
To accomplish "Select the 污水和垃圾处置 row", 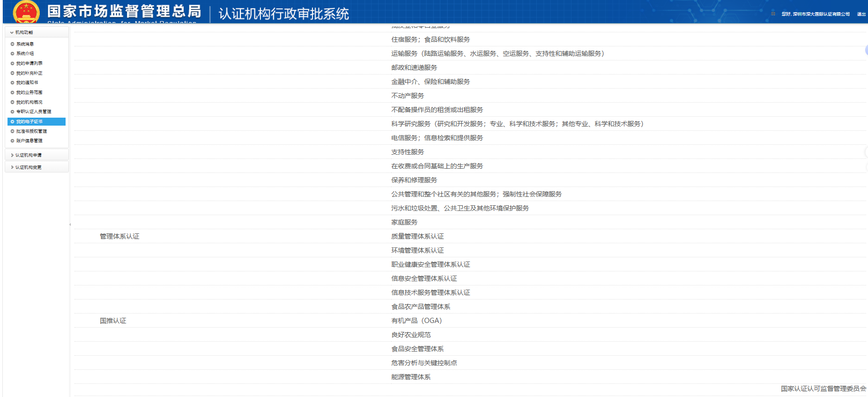I will [470, 208].
